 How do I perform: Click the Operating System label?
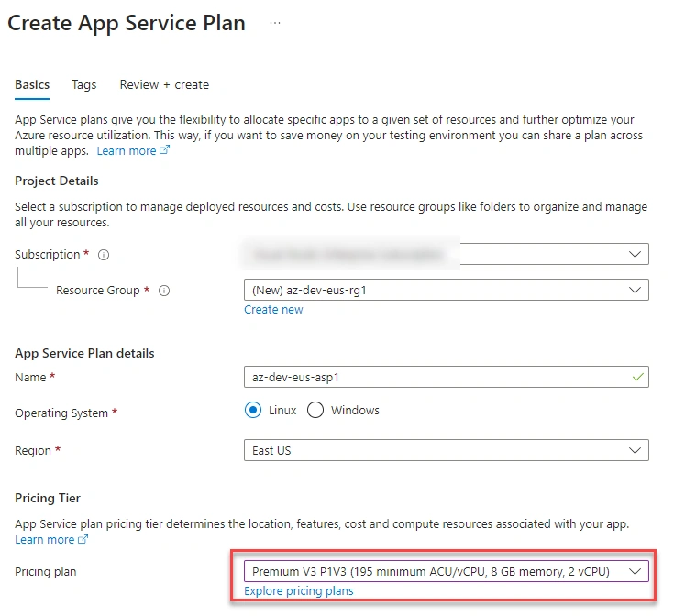[61, 412]
